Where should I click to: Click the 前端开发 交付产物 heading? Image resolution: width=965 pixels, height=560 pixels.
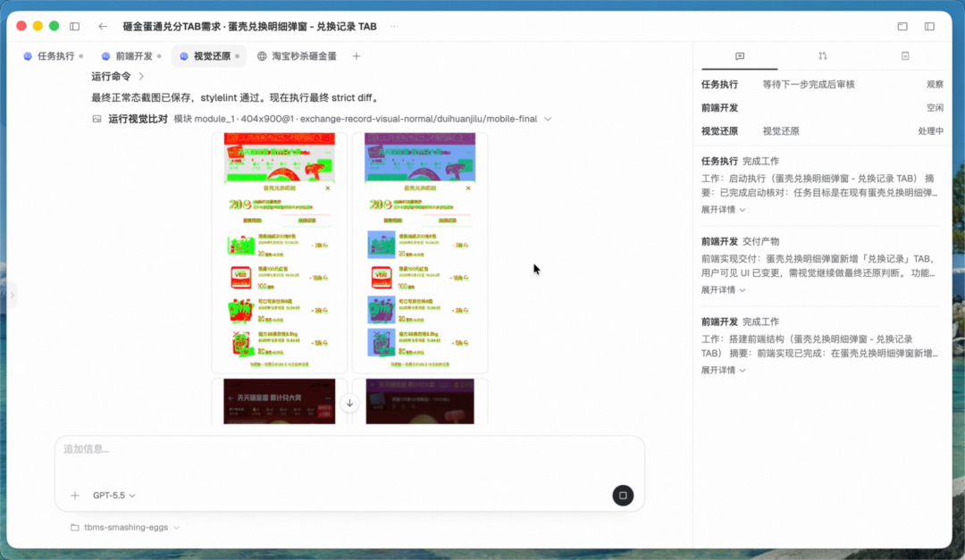(741, 241)
